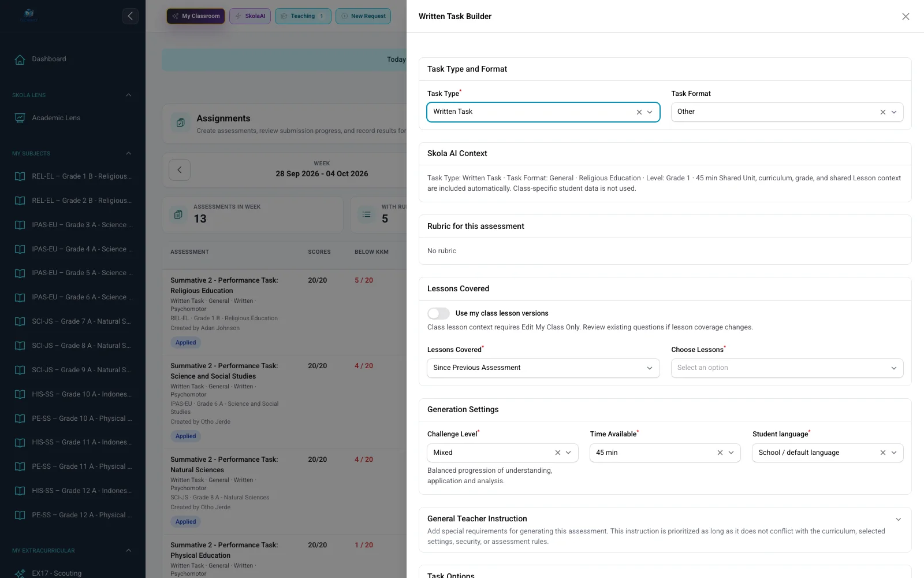The image size is (924, 578).
Task: Click book icon for PE-SS Grade 12 A
Action: pos(20,515)
